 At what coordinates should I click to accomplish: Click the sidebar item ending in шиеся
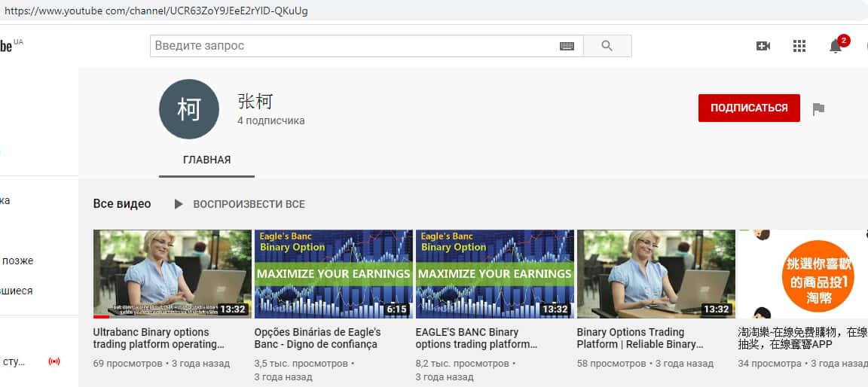click(x=16, y=291)
